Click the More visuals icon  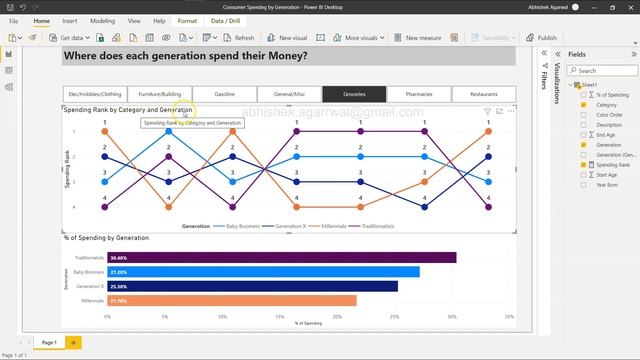tap(337, 38)
